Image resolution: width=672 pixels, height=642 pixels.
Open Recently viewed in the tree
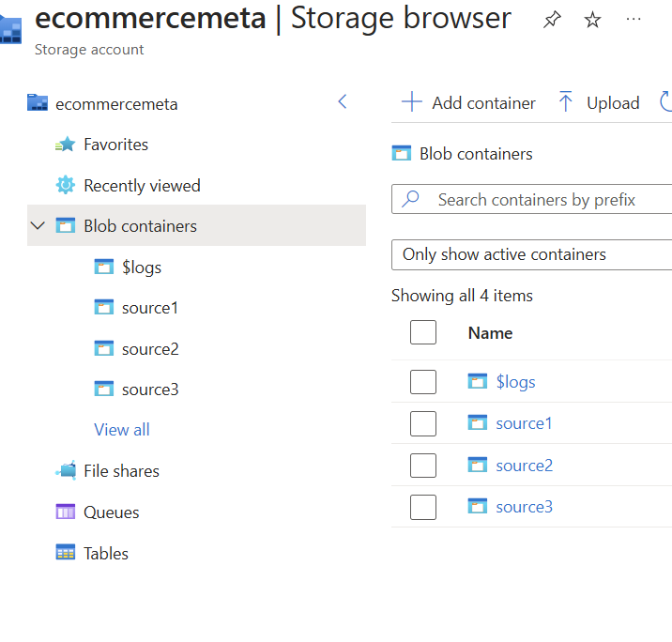coord(142,186)
